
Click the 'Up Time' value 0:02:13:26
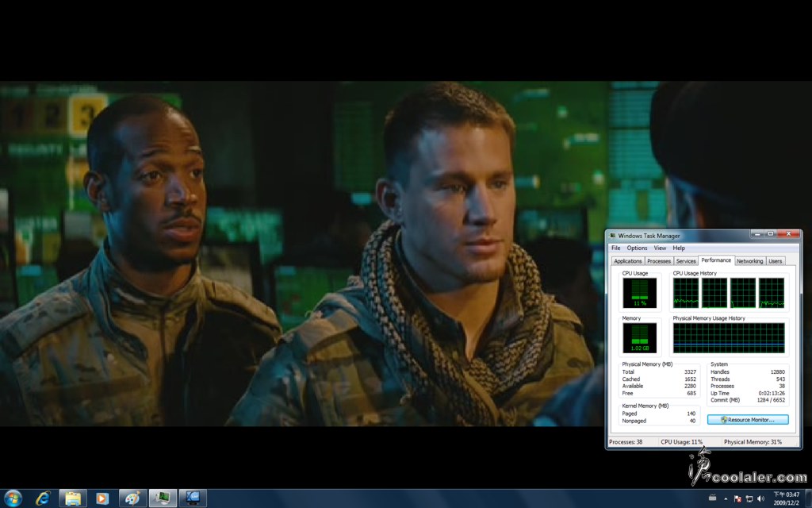[x=772, y=393]
